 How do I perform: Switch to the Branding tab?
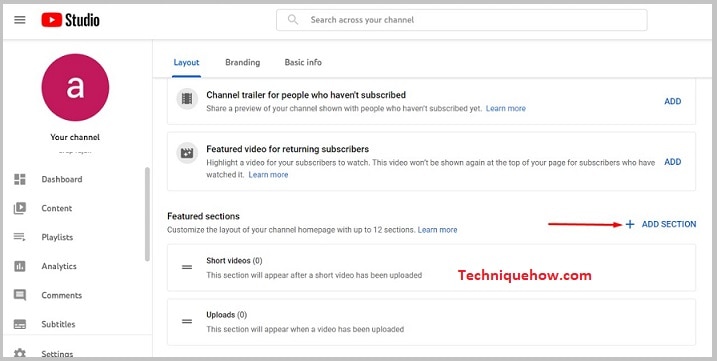(242, 62)
